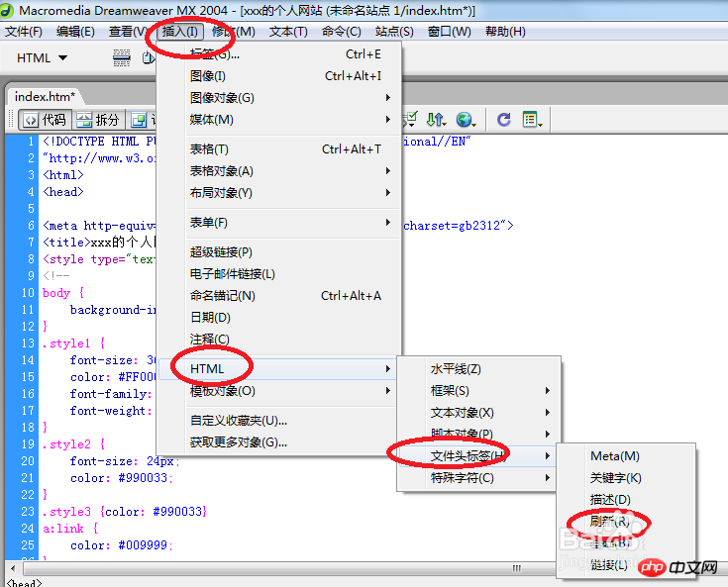Select the 文件头标签(H) submenu item
This screenshot has height=587, width=728.
click(477, 456)
